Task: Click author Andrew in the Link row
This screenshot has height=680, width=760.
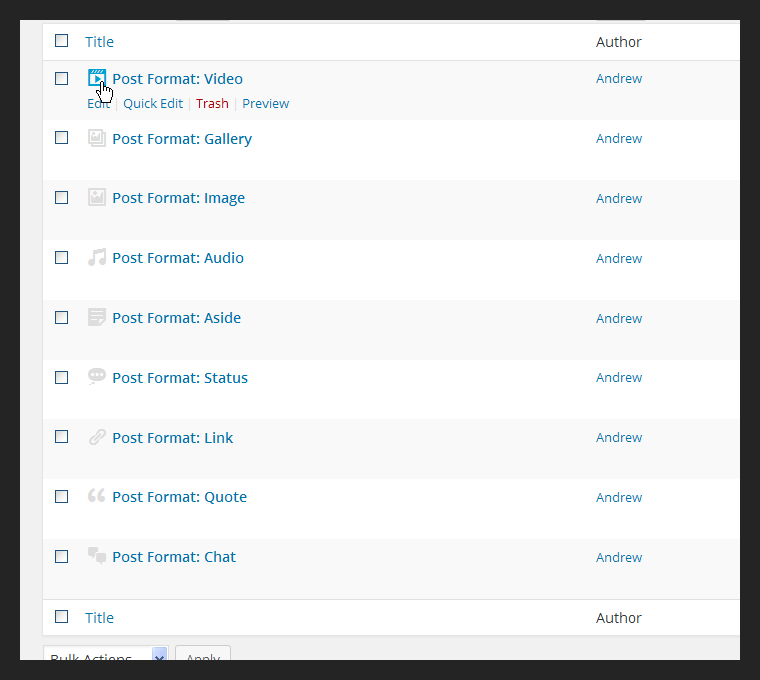Action: pos(619,438)
